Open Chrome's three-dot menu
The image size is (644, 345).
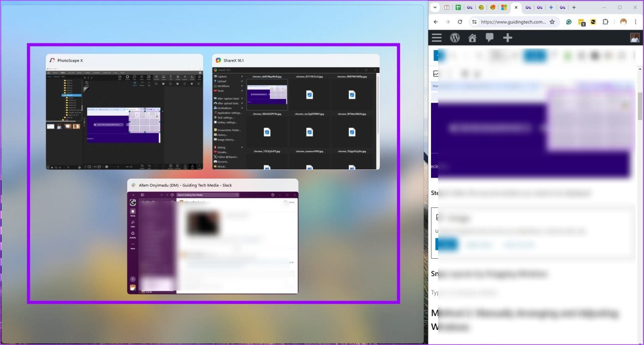click(636, 22)
